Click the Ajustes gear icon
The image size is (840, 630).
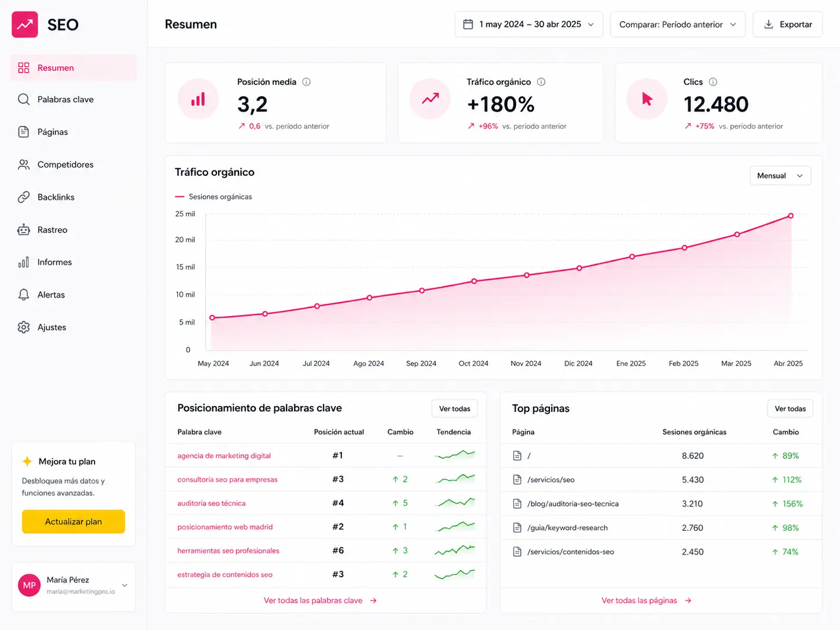pos(24,327)
